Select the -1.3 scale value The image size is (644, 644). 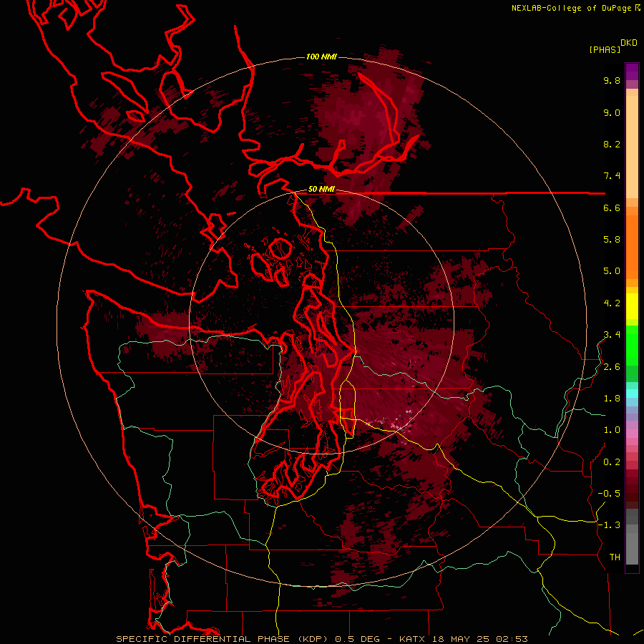tap(609, 525)
